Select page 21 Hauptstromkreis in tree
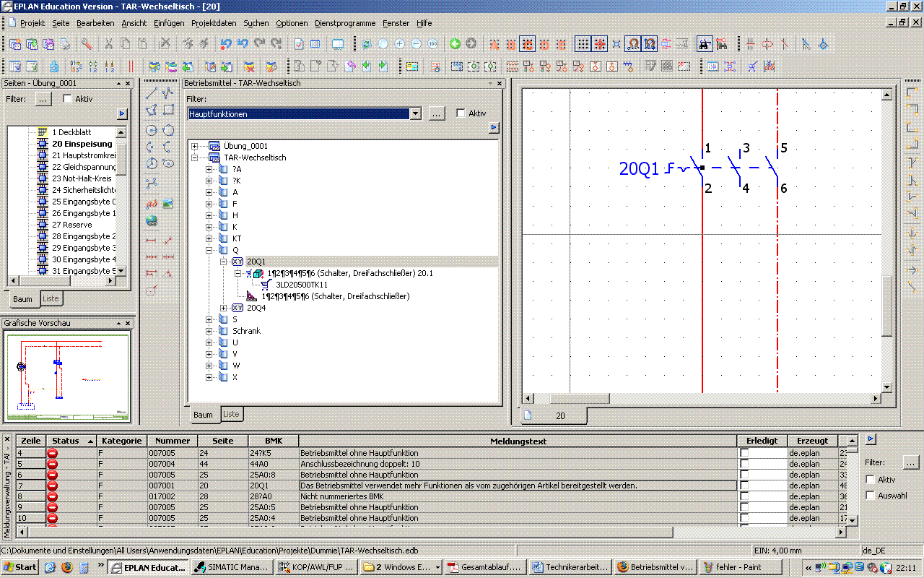The width and height of the screenshot is (924, 578). click(84, 155)
